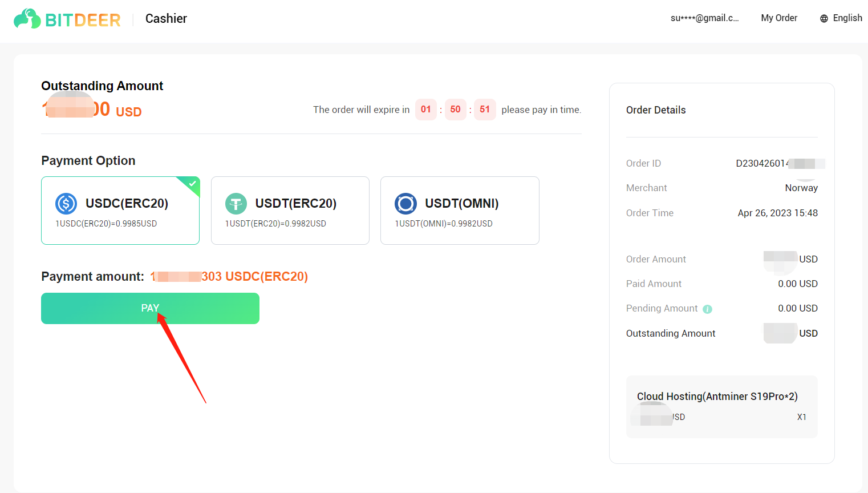
Task: Click the 1USDT(OMNI)=0.9982USD rate text
Action: coord(444,224)
